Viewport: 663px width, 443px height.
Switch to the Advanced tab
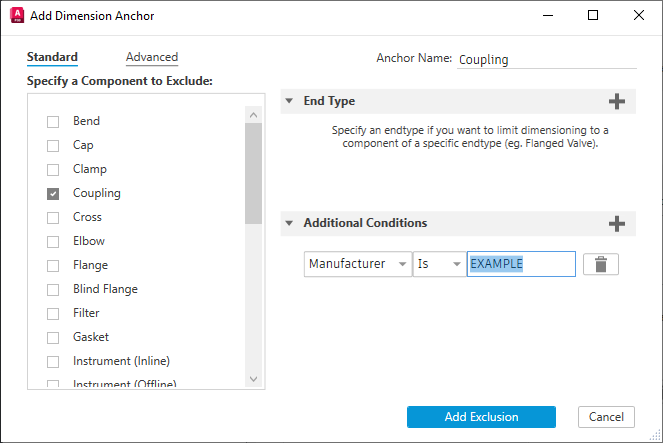[x=152, y=57]
